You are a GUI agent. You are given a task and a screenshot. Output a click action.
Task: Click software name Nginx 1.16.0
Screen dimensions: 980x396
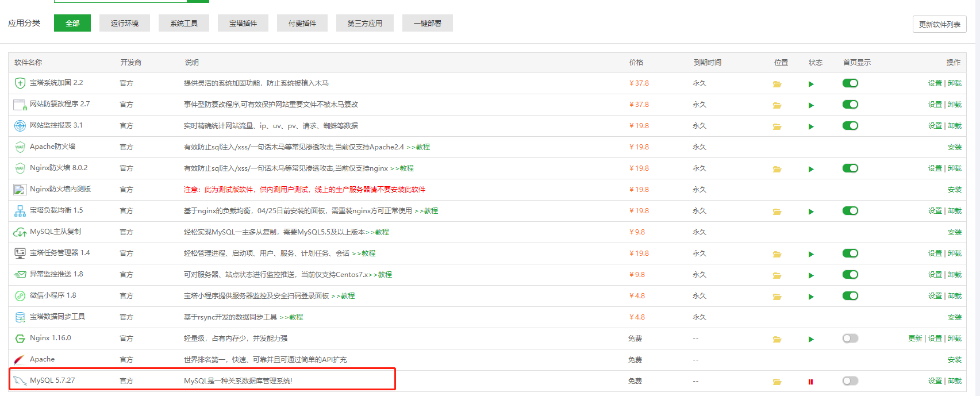coord(51,338)
